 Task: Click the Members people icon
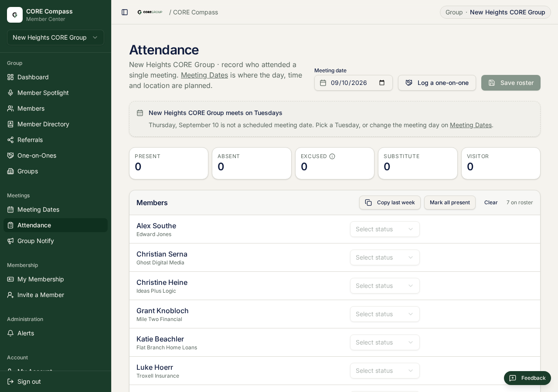(10, 108)
